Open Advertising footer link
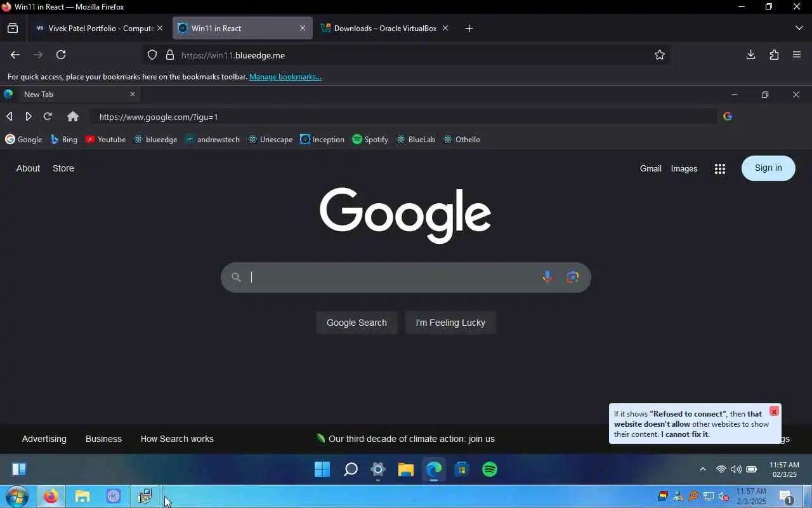 44,439
